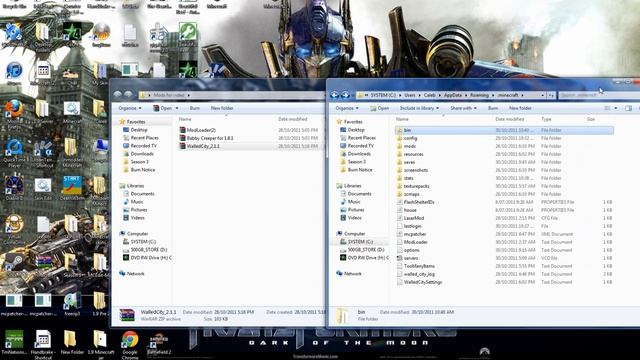Image resolution: width=640 pixels, height=360 pixels.
Task: Open Organize menu in .minecraft window
Action: pyautogui.click(x=347, y=108)
